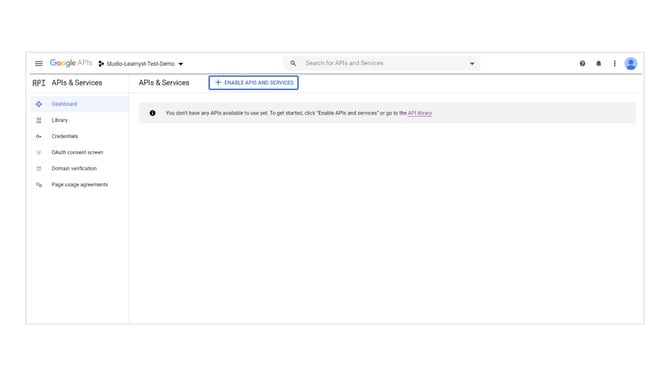Open Page usage agreements
The height and width of the screenshot is (376, 670).
coord(79,185)
